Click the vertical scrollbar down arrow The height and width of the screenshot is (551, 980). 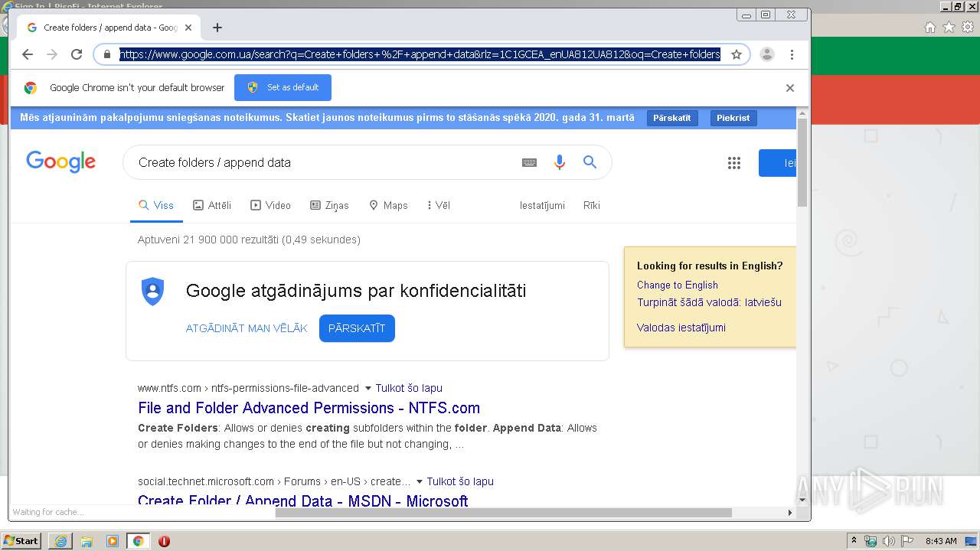point(802,500)
